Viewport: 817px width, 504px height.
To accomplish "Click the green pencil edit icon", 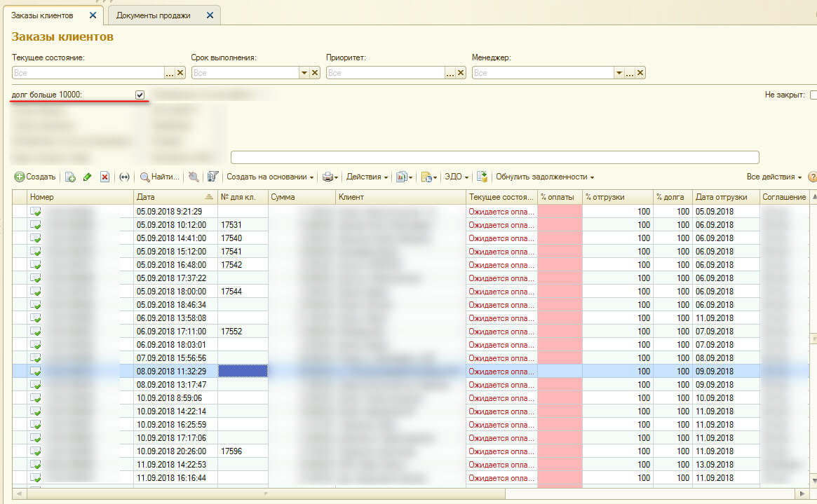I will point(87,177).
